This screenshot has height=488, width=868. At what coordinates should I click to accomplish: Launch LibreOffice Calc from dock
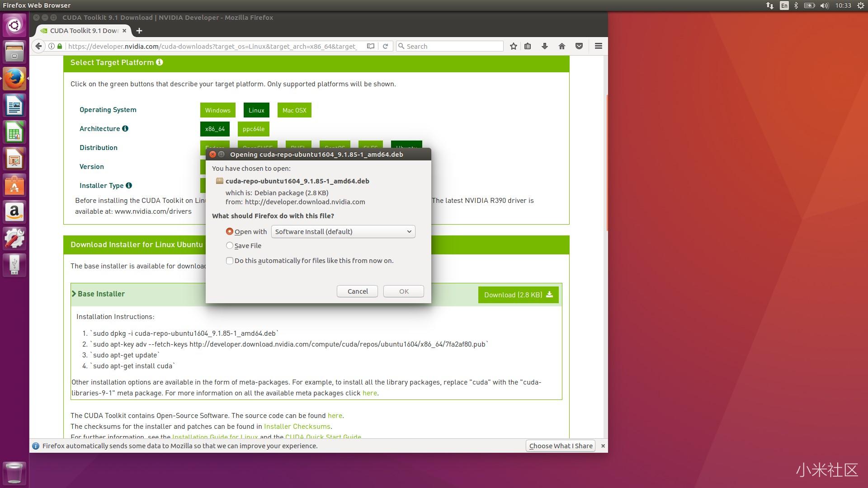click(14, 132)
